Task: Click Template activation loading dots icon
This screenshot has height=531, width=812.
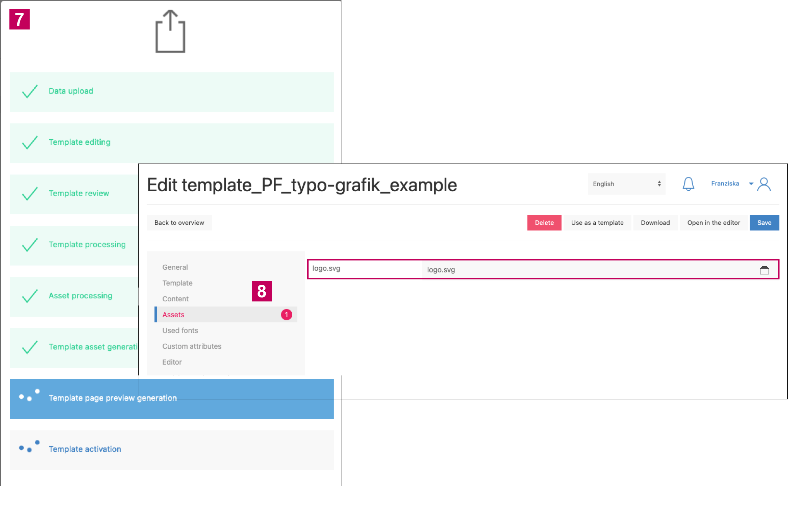Action: point(29,447)
